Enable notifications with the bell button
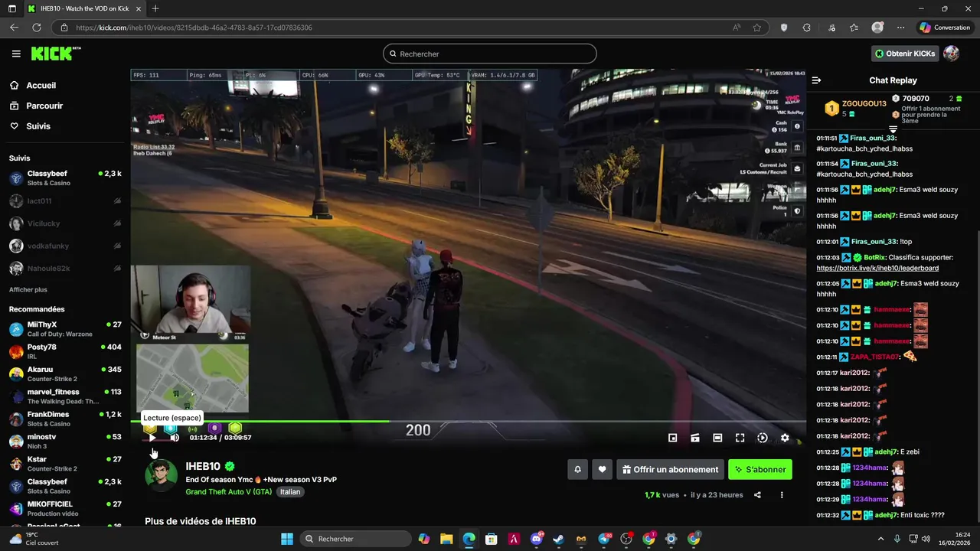The image size is (980, 551). [x=577, y=470]
